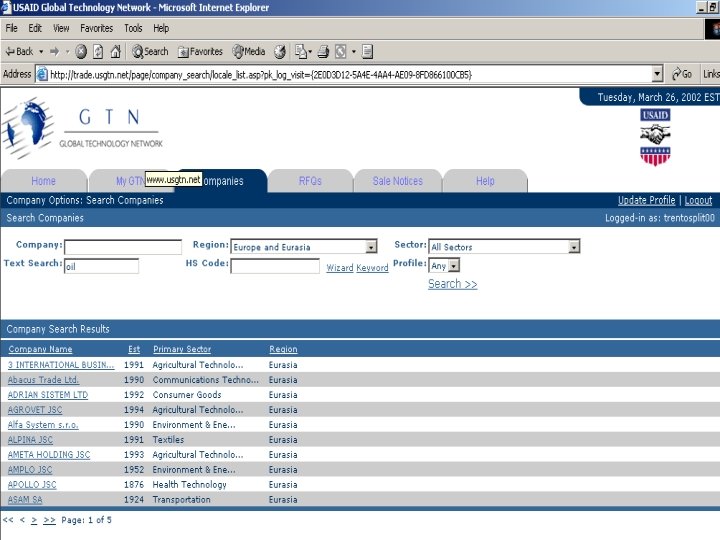Click the Edit page toolbar icon
The width and height of the screenshot is (720, 540).
pyautogui.click(x=341, y=51)
